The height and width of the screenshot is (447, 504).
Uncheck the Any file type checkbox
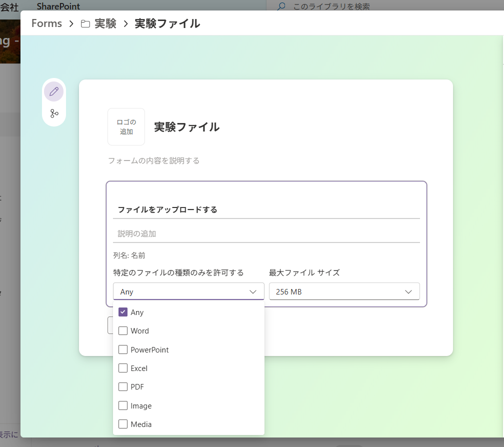(123, 312)
